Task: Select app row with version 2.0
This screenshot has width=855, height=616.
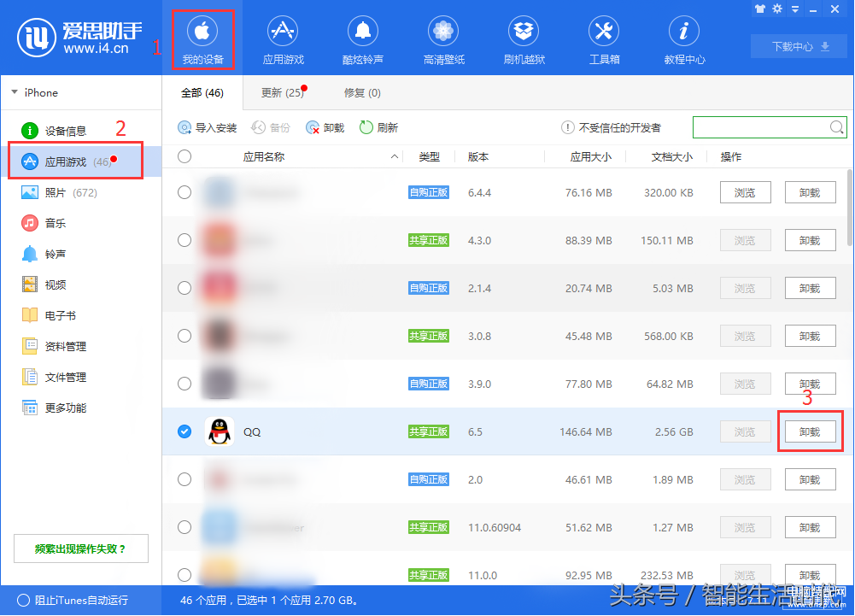Action: pyautogui.click(x=184, y=479)
